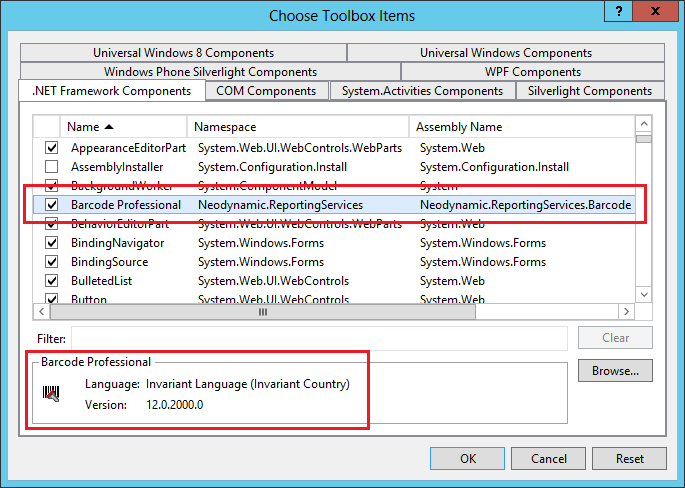685x488 pixels.
Task: Select the Barcode Professional row name
Action: tap(126, 205)
